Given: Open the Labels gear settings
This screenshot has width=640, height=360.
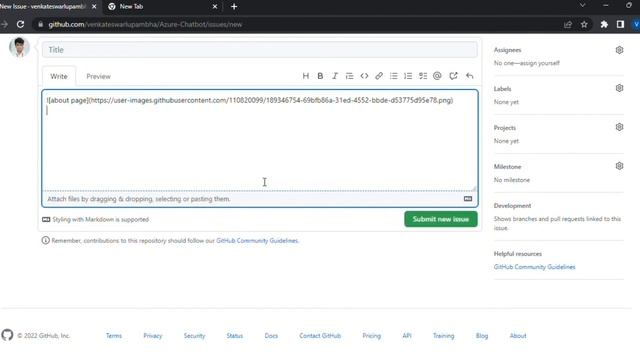Looking at the screenshot, I should pos(619,88).
